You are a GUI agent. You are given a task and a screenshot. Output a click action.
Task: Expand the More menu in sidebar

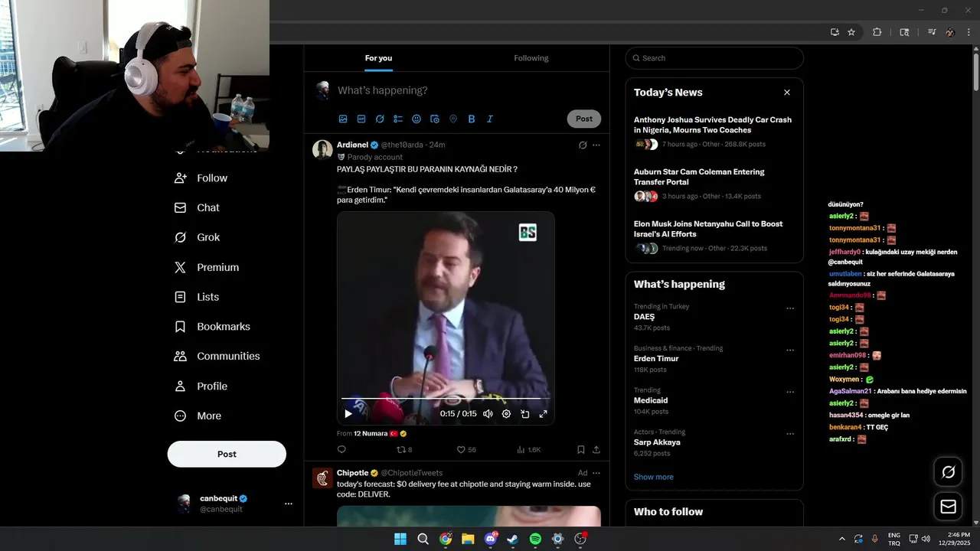coord(198,416)
